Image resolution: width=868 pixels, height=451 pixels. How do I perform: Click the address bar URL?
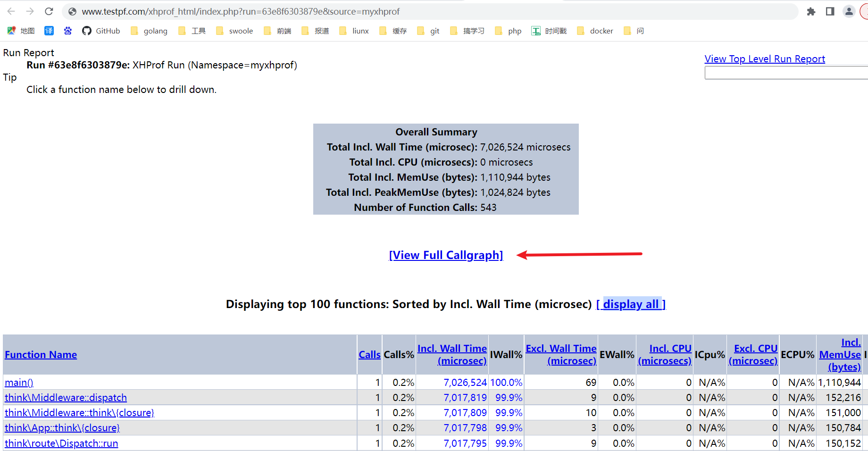(x=241, y=11)
